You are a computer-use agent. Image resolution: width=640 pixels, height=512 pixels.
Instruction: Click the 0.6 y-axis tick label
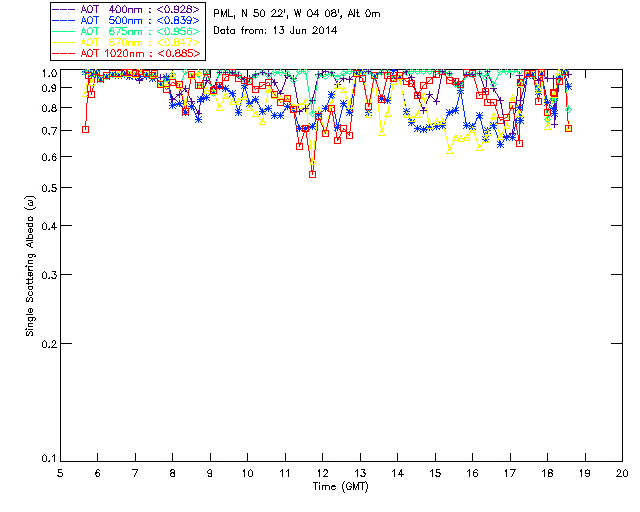49,157
